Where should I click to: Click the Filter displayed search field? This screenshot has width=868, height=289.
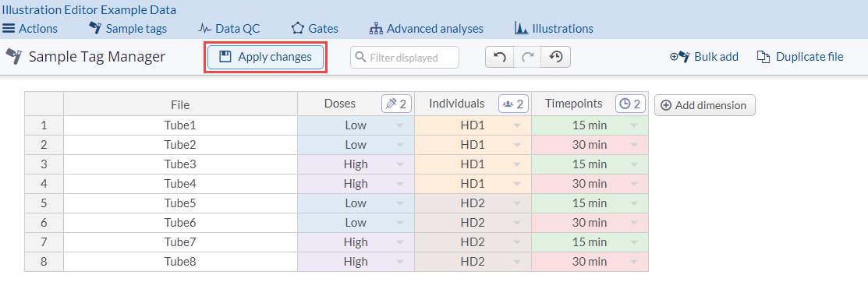tap(405, 58)
